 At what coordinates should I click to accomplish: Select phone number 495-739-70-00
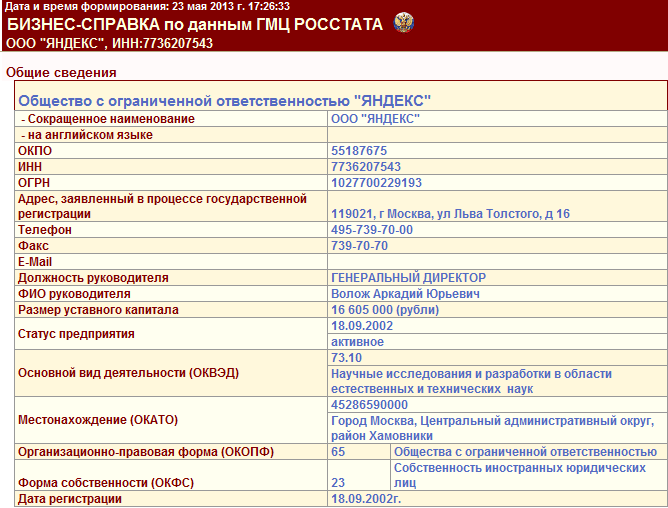[372, 230]
